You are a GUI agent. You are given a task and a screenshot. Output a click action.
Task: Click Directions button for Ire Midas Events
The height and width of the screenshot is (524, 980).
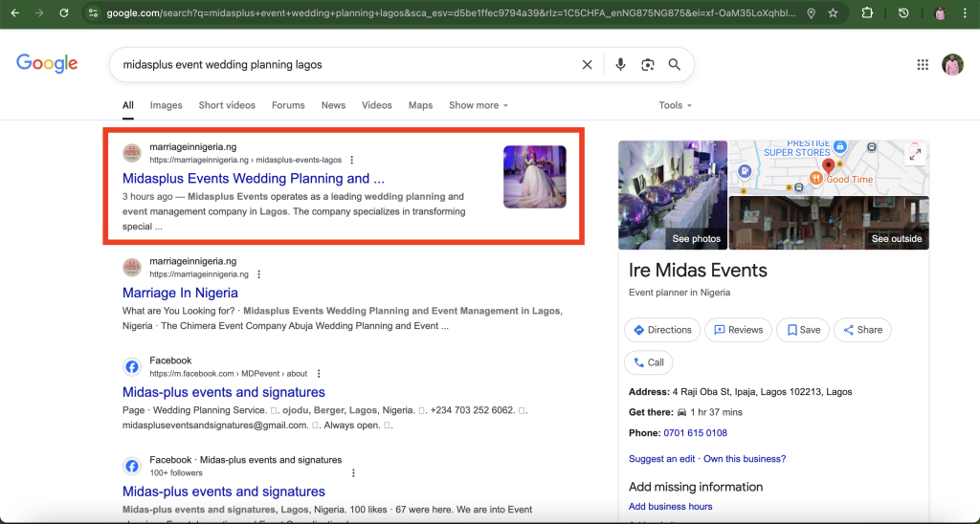662,330
